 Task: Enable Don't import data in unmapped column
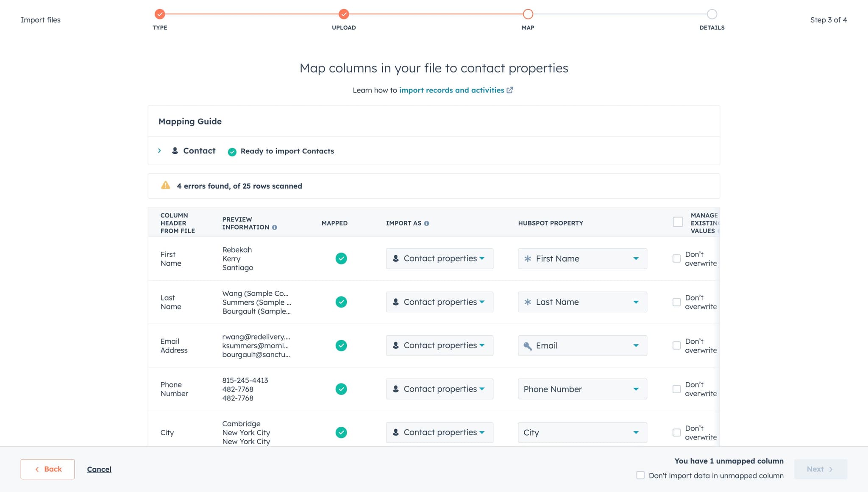pos(640,475)
